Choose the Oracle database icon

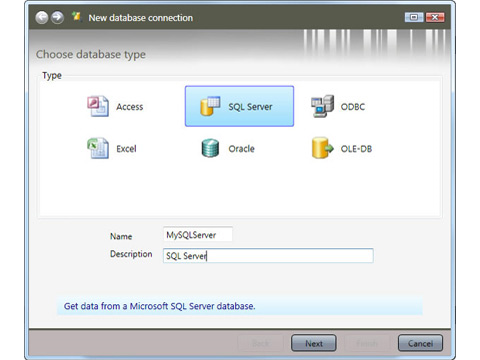tap(210, 148)
